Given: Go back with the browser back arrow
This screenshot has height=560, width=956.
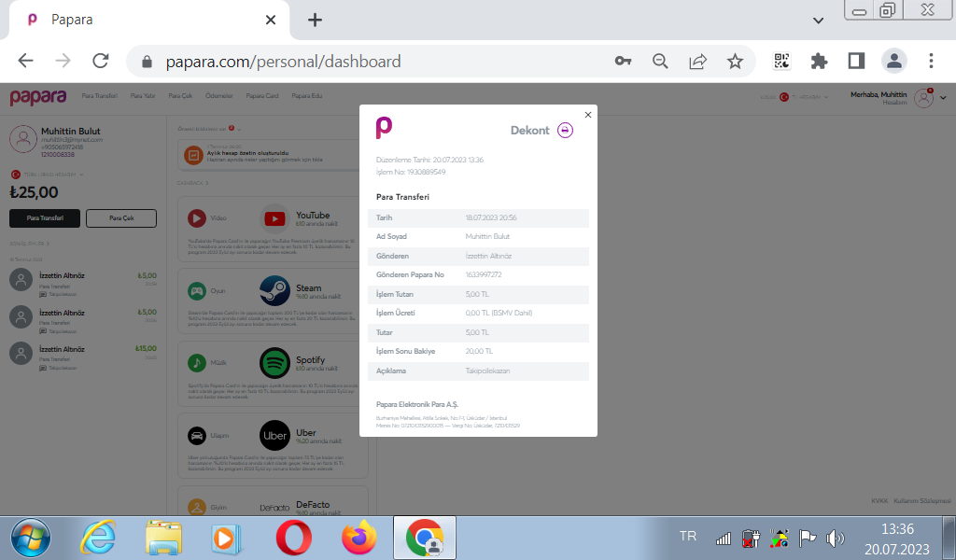Looking at the screenshot, I should (25, 61).
